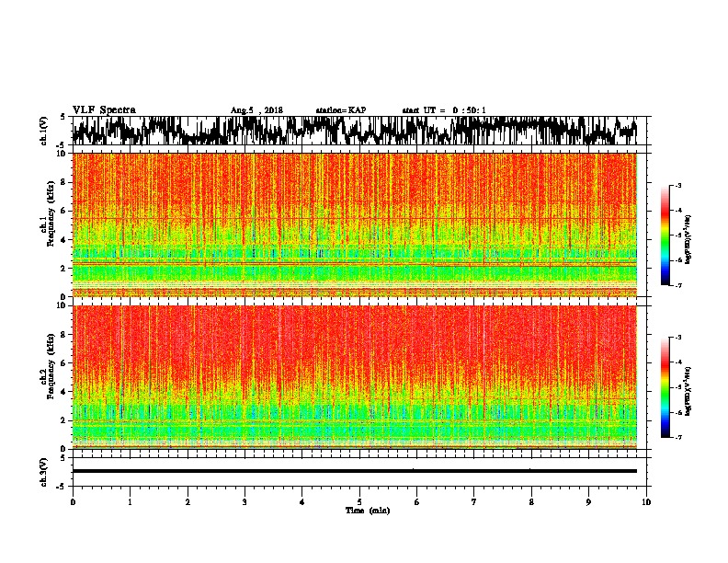Click the ch.1 PSD color bar
728x563 pixels.
point(665,236)
